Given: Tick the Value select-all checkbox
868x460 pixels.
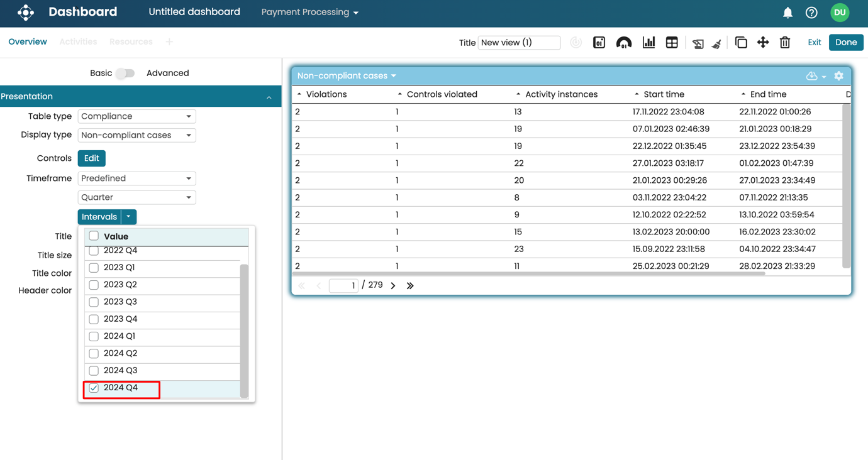Looking at the screenshot, I should click(94, 236).
